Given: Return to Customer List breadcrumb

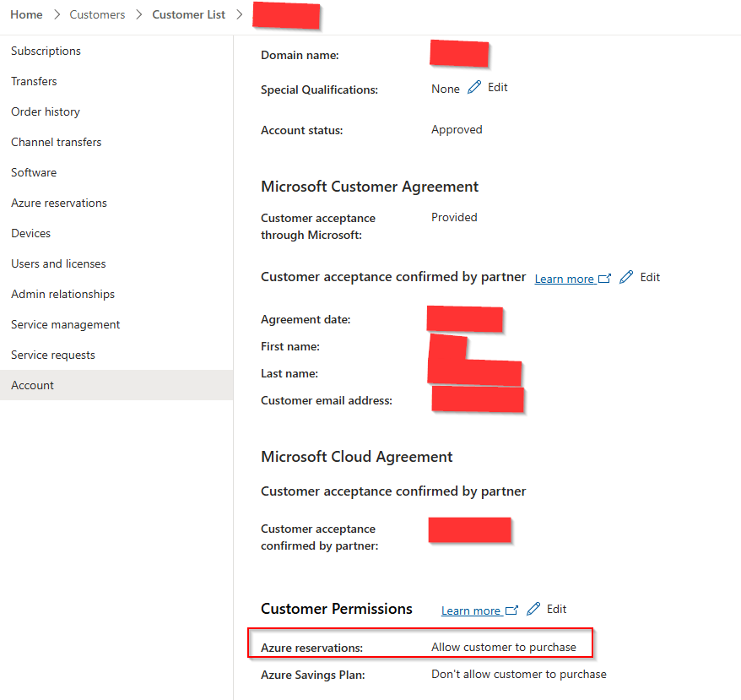Looking at the screenshot, I should (x=188, y=14).
